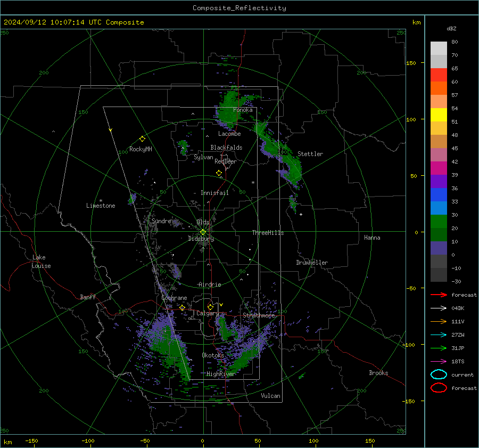
Task: Click the Banff label
Action: (x=88, y=297)
